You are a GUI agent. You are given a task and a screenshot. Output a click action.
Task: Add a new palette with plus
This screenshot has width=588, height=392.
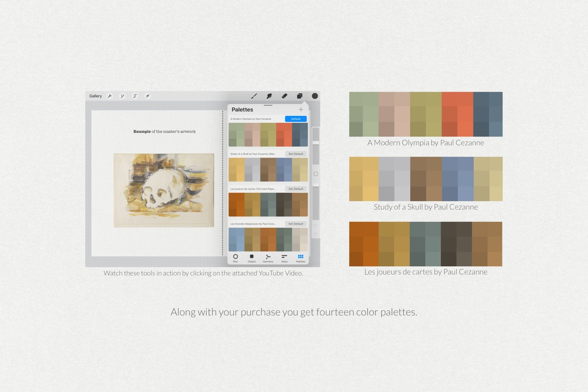(x=301, y=109)
